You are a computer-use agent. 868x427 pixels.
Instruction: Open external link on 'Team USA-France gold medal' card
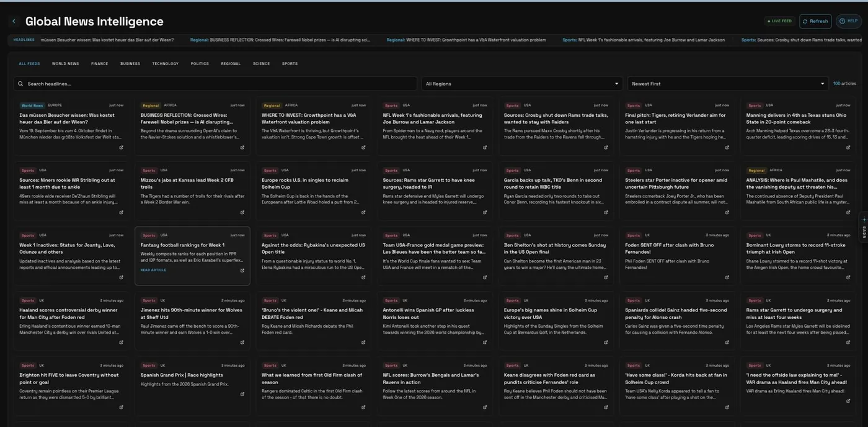[x=485, y=277]
